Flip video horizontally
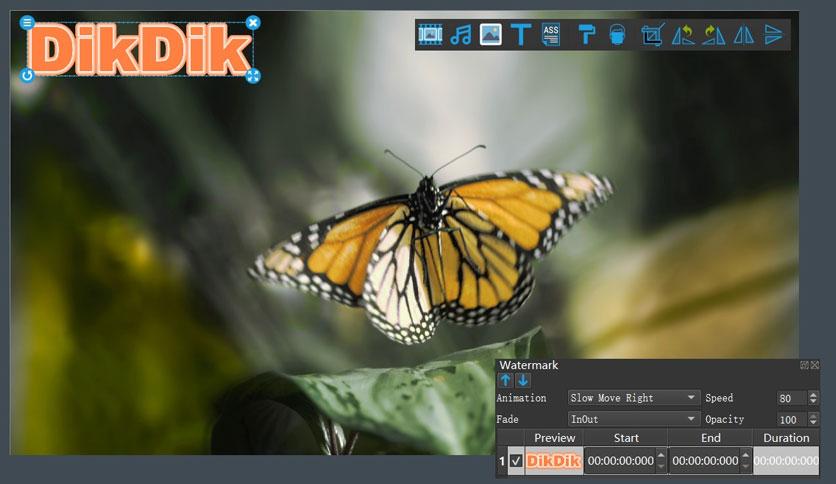This screenshot has width=836, height=484. (744, 35)
